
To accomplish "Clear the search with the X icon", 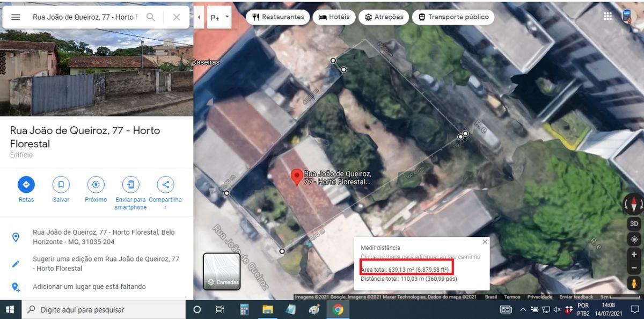I will [x=177, y=17].
